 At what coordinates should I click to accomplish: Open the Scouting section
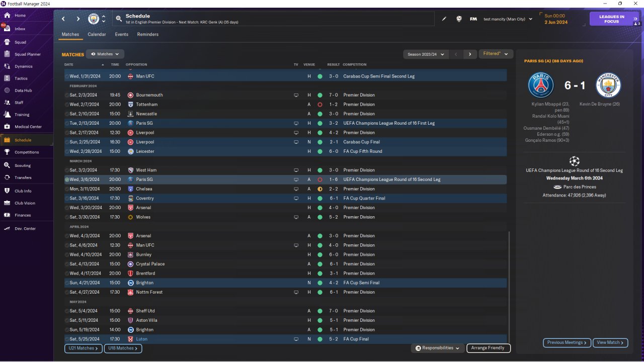click(23, 165)
